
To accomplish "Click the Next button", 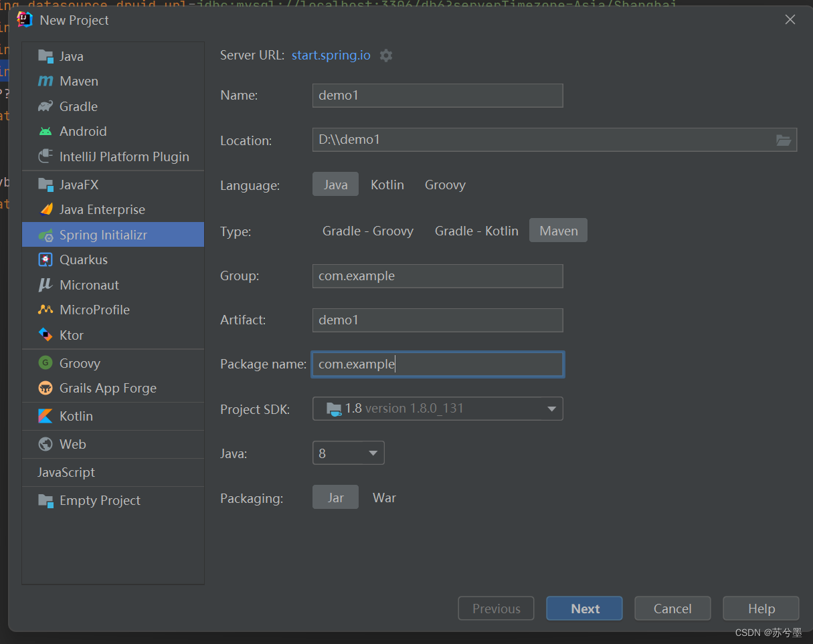I will 585,609.
